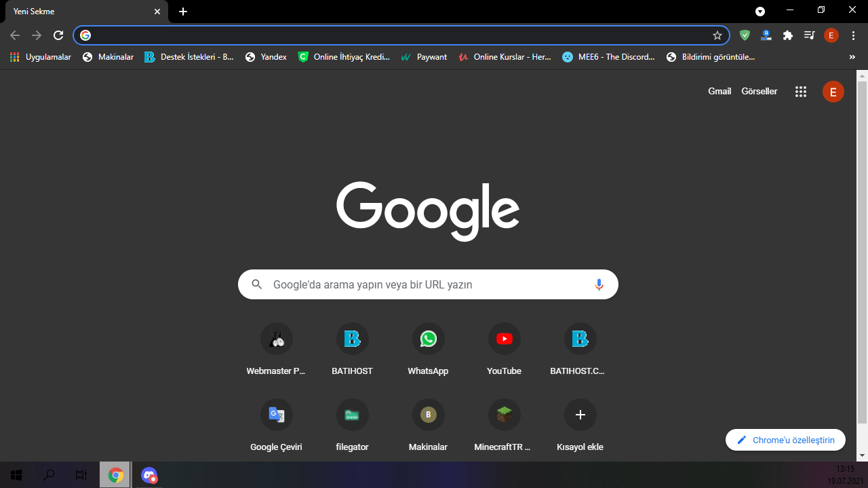Open the tab search dropdown arrow
Viewport: 868px width, 488px height.
point(760,12)
